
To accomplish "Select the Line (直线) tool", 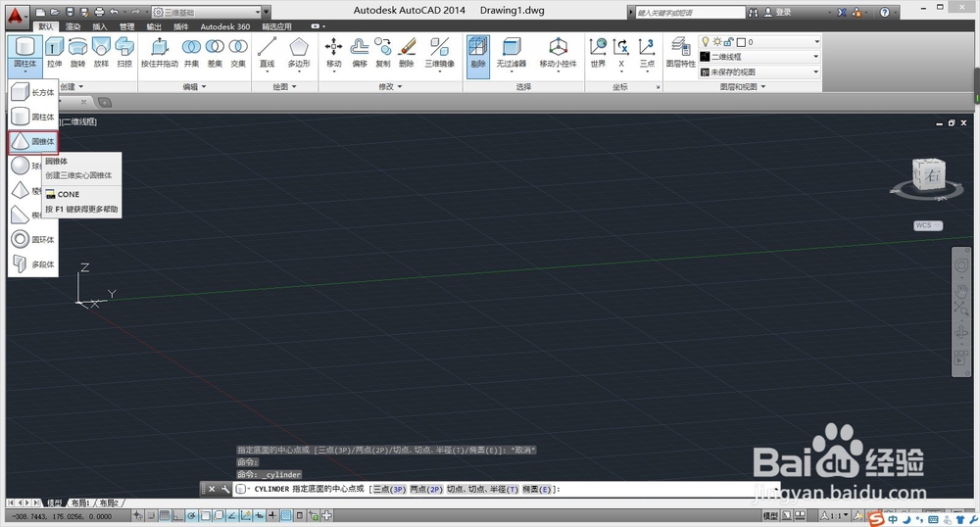I will coord(267,53).
